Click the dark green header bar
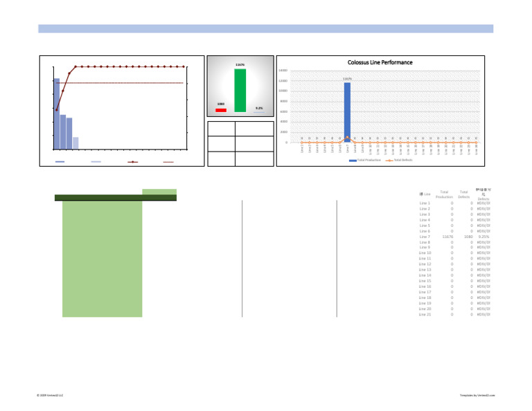 116,197
